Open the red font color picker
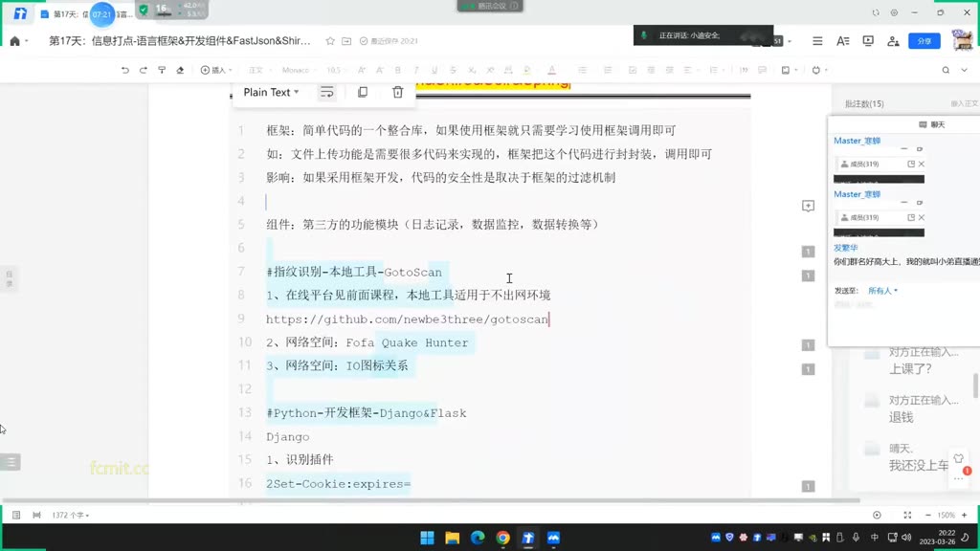The height and width of the screenshot is (551, 980). [x=552, y=70]
